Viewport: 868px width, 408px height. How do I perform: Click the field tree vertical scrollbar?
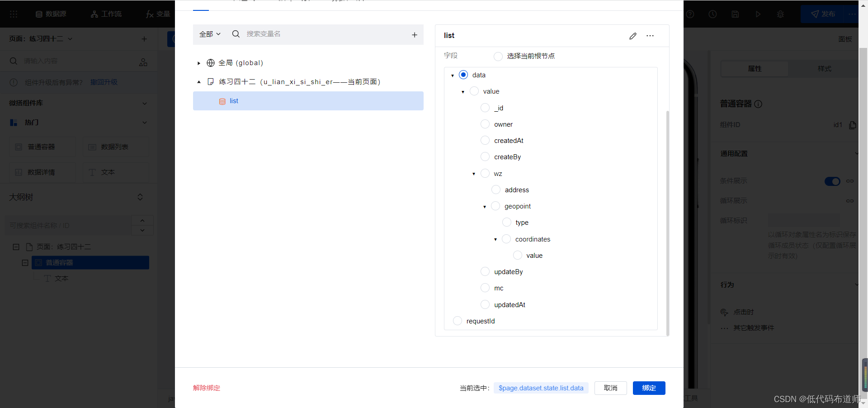(x=668, y=223)
